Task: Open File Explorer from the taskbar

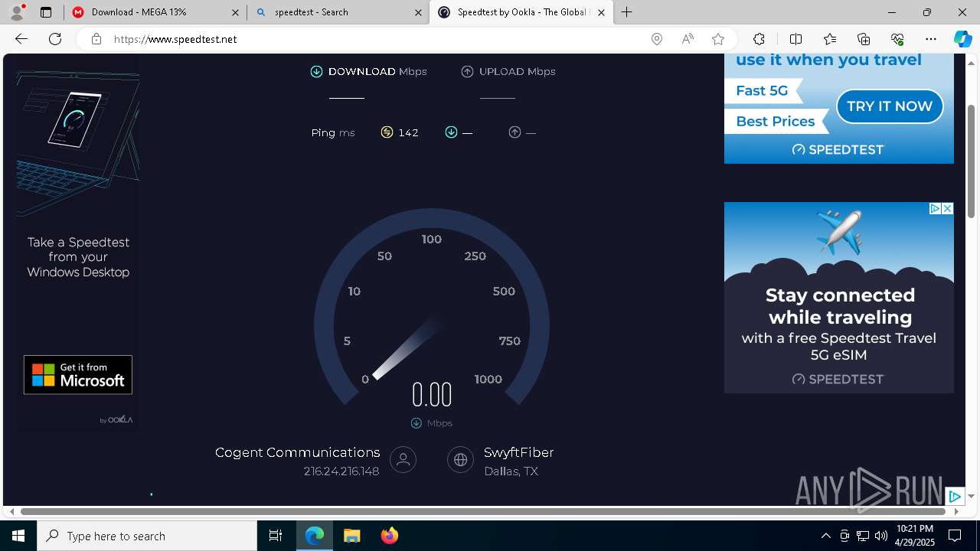Action: point(351,536)
